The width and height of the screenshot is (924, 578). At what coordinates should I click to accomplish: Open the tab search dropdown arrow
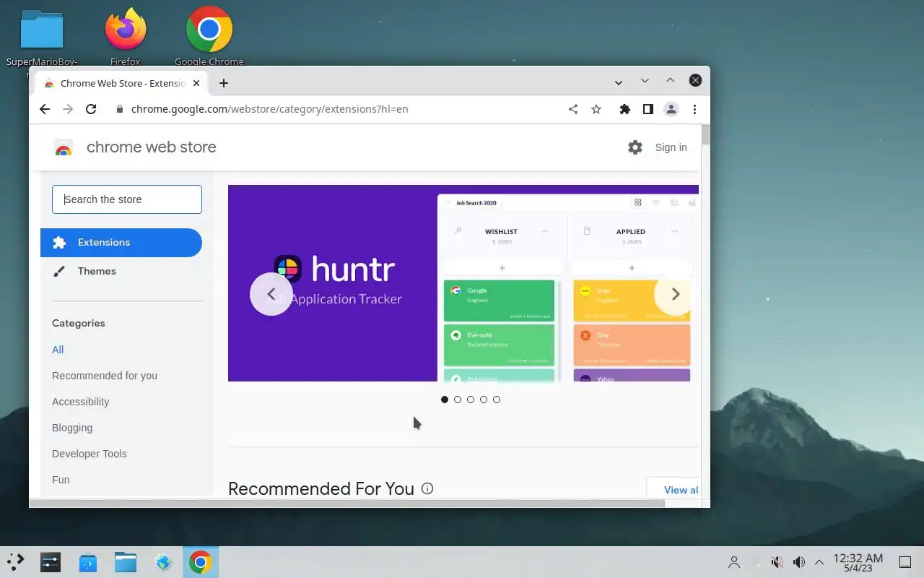pyautogui.click(x=619, y=83)
